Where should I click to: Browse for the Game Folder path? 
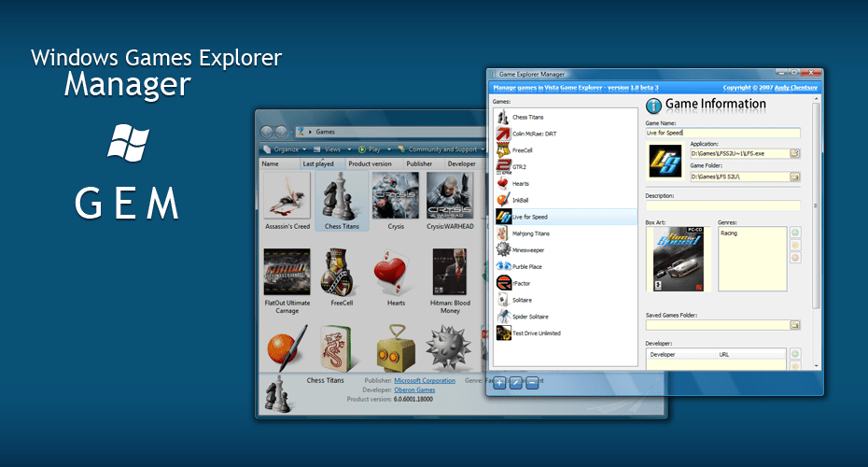pyautogui.click(x=795, y=177)
